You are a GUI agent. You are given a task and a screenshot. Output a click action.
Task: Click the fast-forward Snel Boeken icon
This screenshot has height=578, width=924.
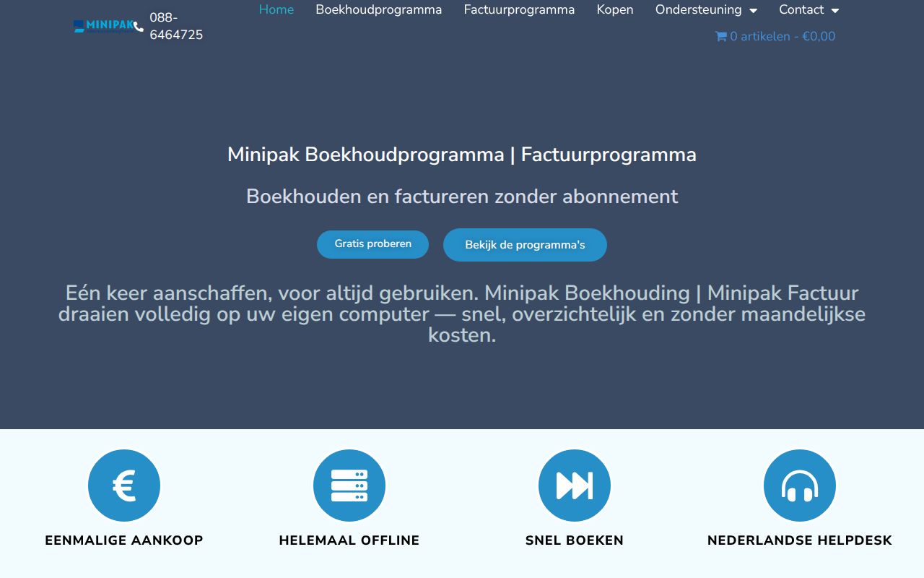click(x=575, y=486)
